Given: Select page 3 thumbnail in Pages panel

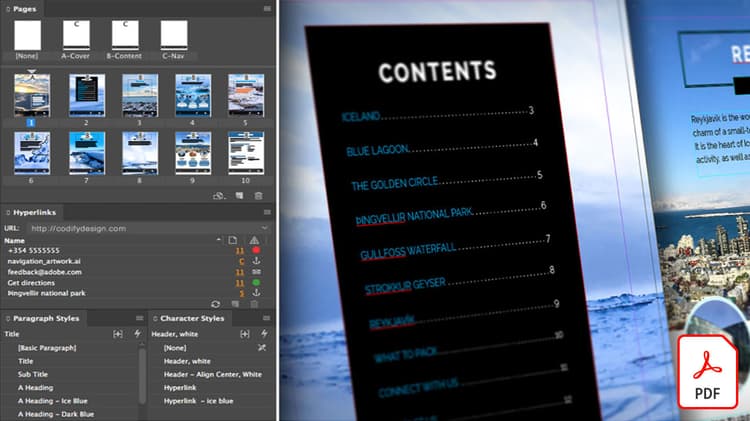Looking at the screenshot, I should click(140, 95).
